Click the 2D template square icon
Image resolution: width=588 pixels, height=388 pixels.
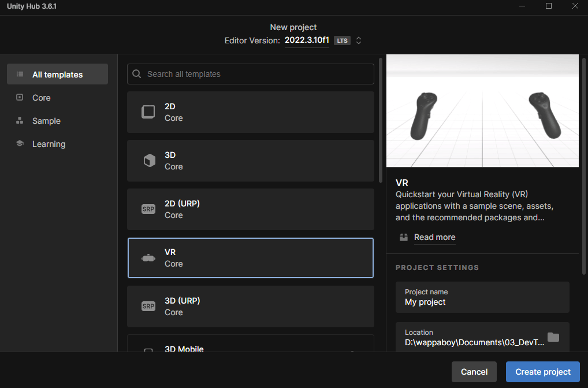click(148, 112)
